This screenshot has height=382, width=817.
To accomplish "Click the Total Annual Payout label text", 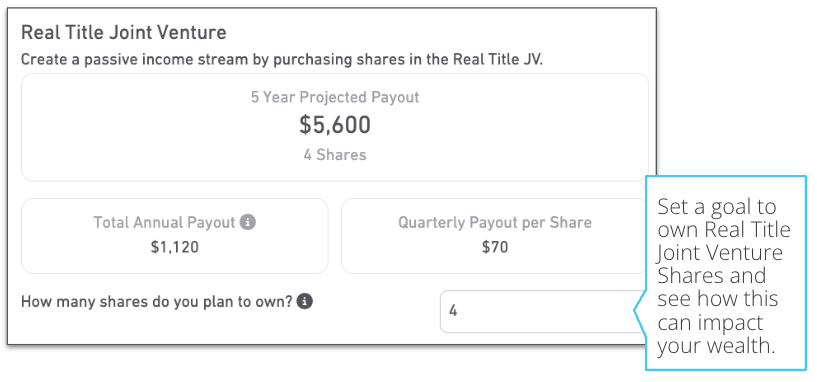I will tap(164, 223).
